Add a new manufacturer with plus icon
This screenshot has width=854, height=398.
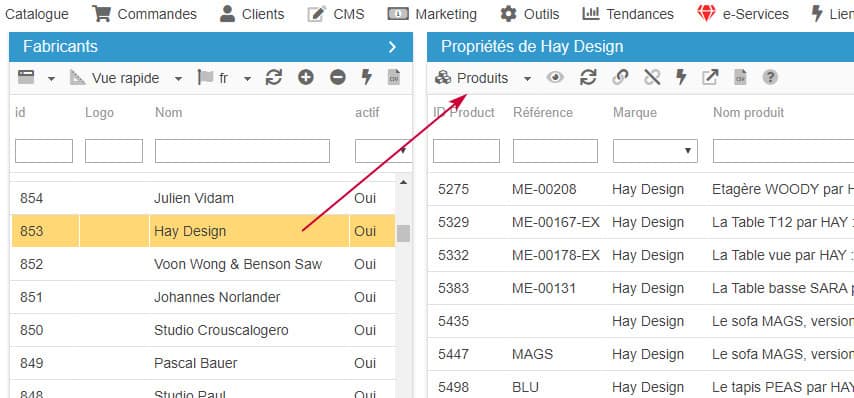pyautogui.click(x=306, y=78)
